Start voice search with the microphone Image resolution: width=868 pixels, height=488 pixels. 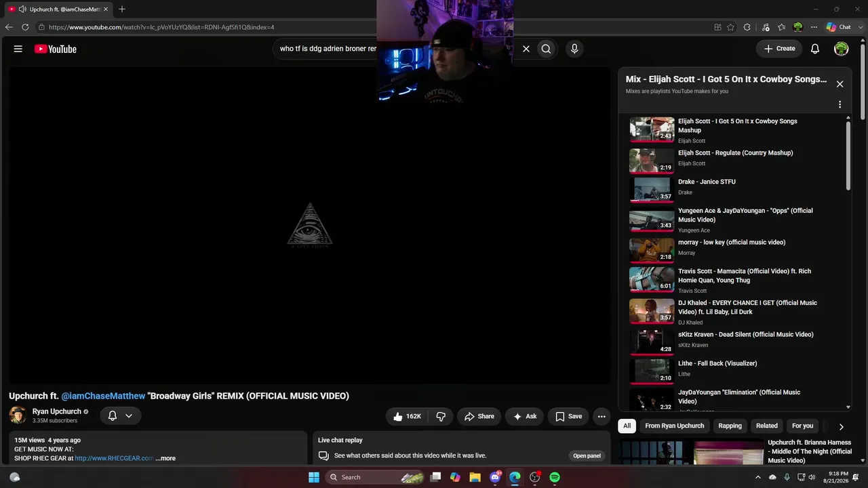coord(574,49)
